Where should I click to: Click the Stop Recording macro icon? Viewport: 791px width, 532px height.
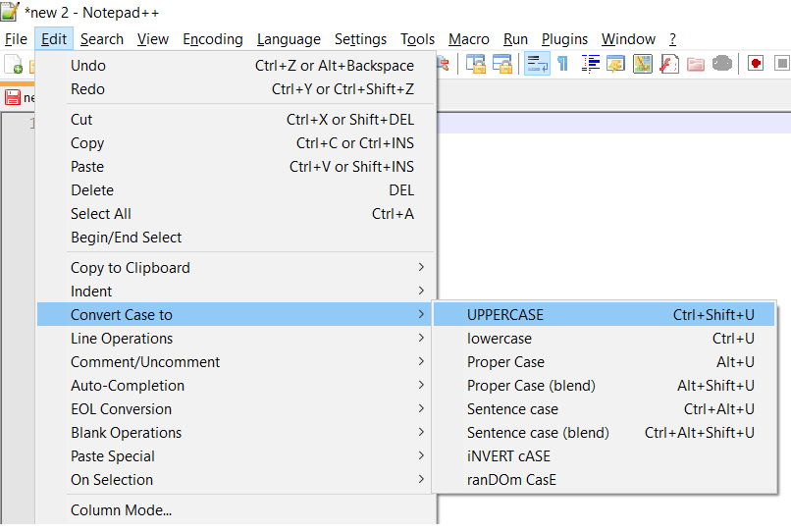tap(782, 64)
